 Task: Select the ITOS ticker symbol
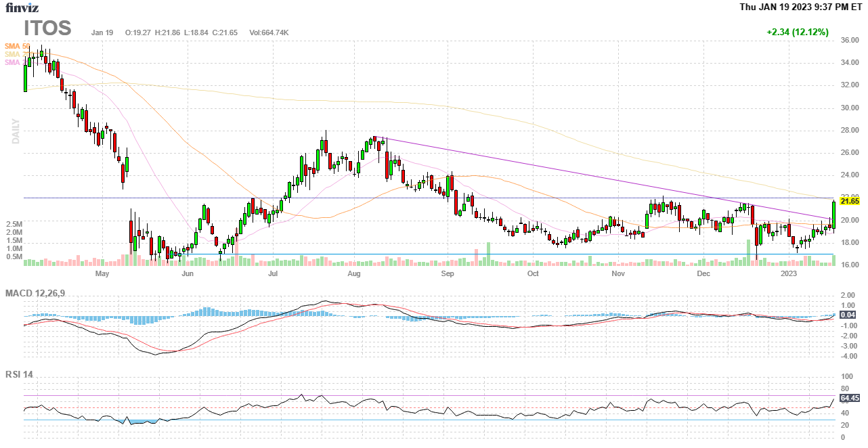[x=47, y=28]
